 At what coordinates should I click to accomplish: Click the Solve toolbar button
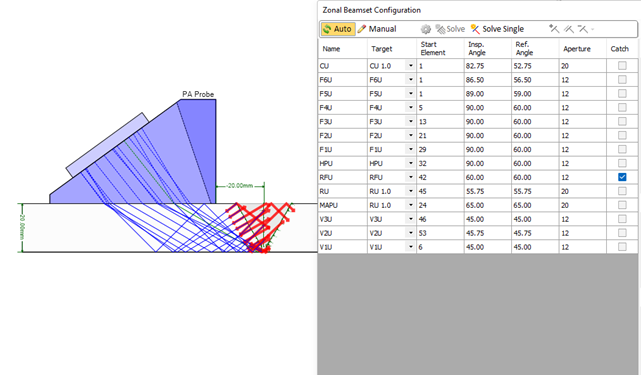point(450,29)
